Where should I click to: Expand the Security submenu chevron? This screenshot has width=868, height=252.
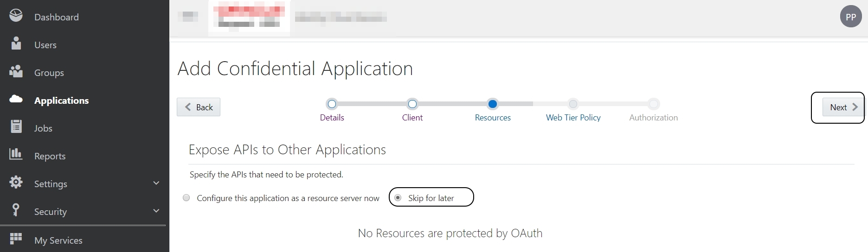pyautogui.click(x=156, y=211)
